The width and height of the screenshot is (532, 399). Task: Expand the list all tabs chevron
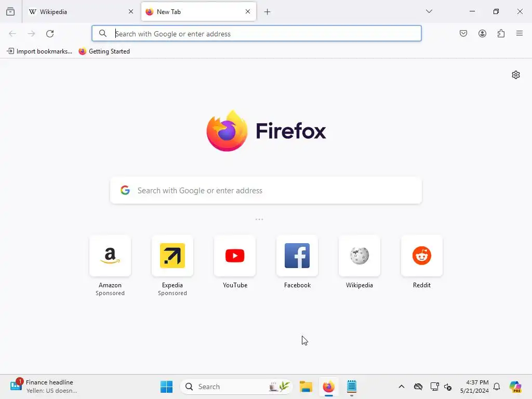pos(429,11)
